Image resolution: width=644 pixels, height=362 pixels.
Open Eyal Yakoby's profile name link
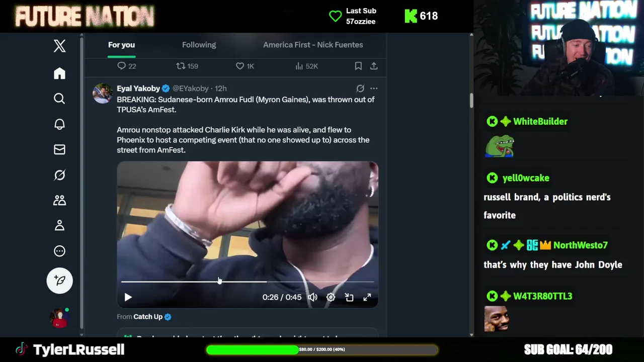click(138, 88)
